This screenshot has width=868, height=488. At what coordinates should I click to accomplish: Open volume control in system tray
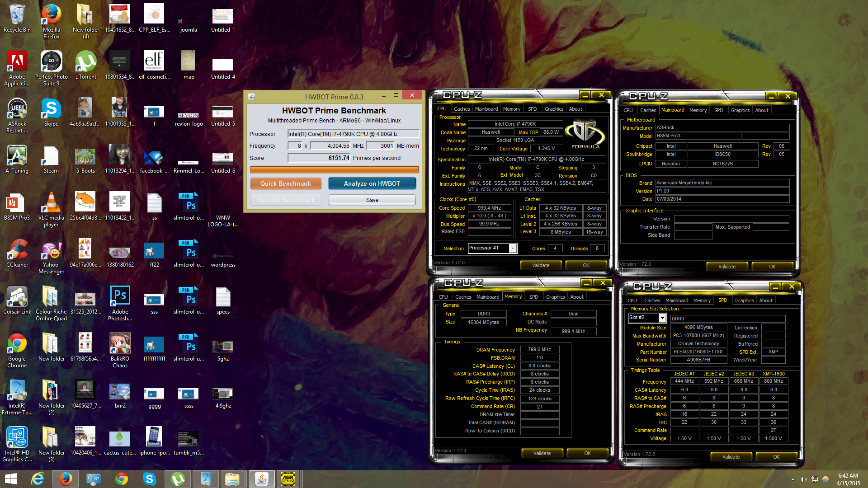click(x=803, y=479)
